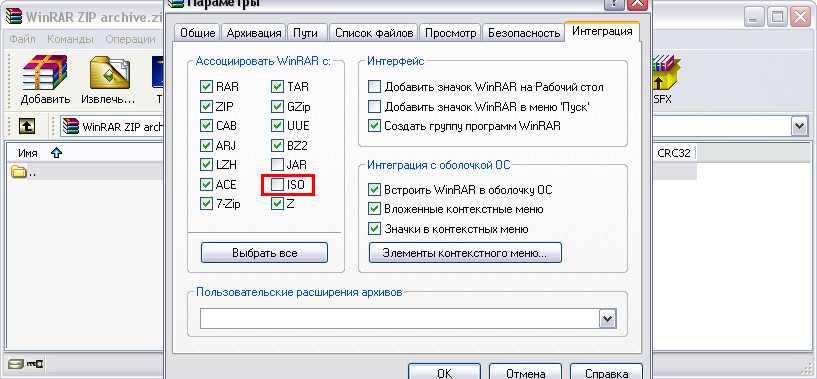Click the sort arrow beside Имя column
The height and width of the screenshot is (379, 817).
pyautogui.click(x=56, y=153)
